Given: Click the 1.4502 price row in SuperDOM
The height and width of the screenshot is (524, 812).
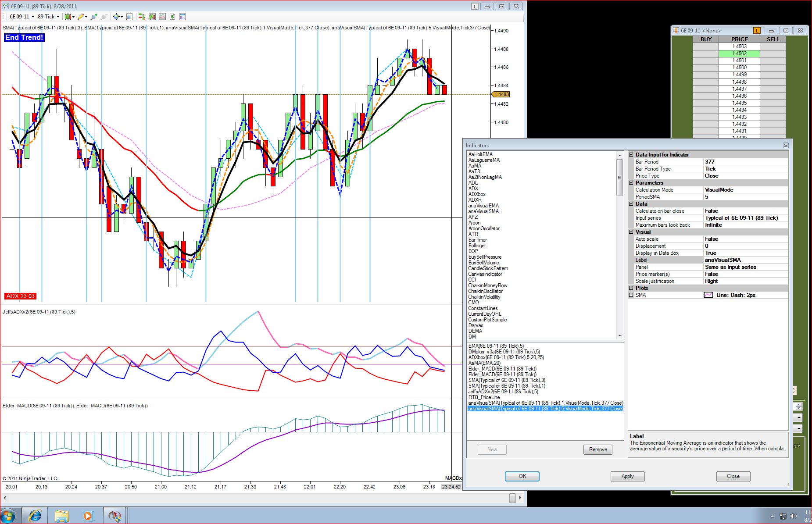Looking at the screenshot, I should (x=739, y=53).
